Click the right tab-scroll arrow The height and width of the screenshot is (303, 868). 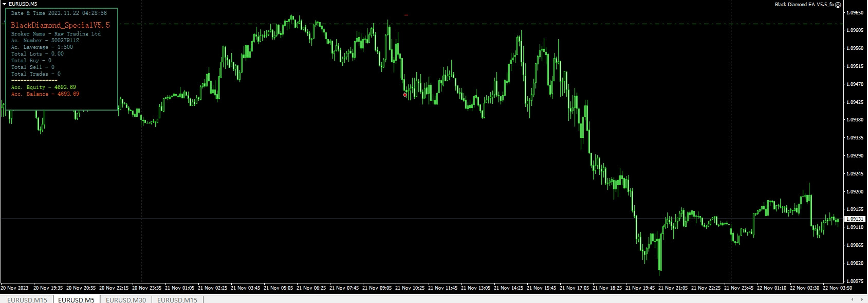pos(861,299)
